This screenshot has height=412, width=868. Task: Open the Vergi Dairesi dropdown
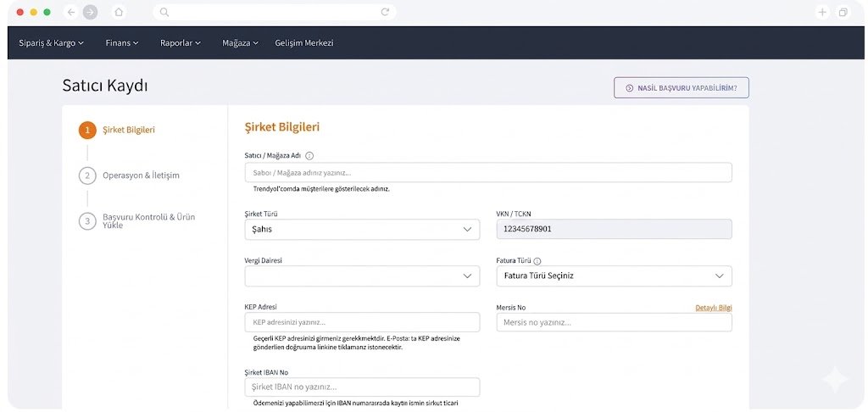362,276
